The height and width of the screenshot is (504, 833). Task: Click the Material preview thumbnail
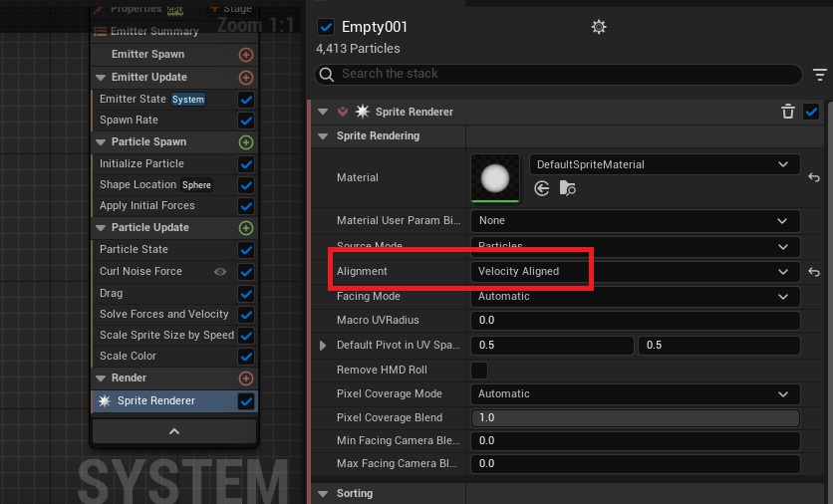coord(495,178)
